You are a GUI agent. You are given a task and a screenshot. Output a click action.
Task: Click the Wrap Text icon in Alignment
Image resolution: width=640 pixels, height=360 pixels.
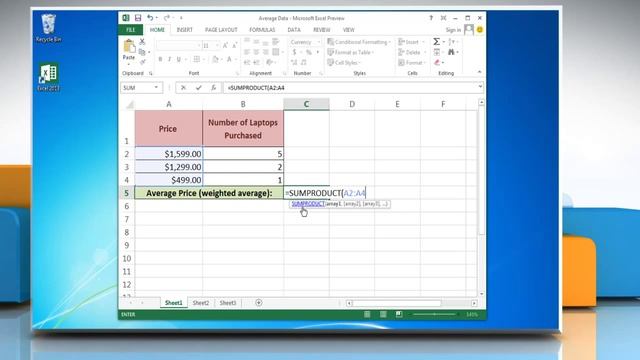tap(276, 42)
